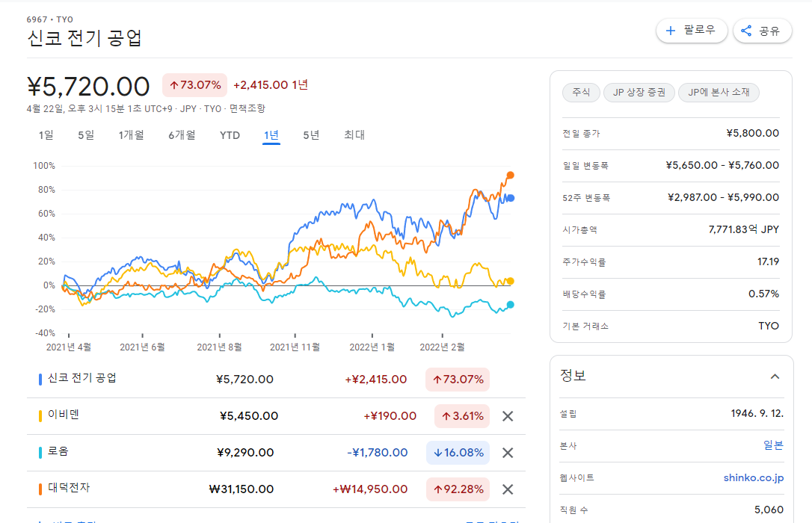812x523 pixels.
Task: Click the 기본 거래소 value TYO
Action: coord(769,326)
